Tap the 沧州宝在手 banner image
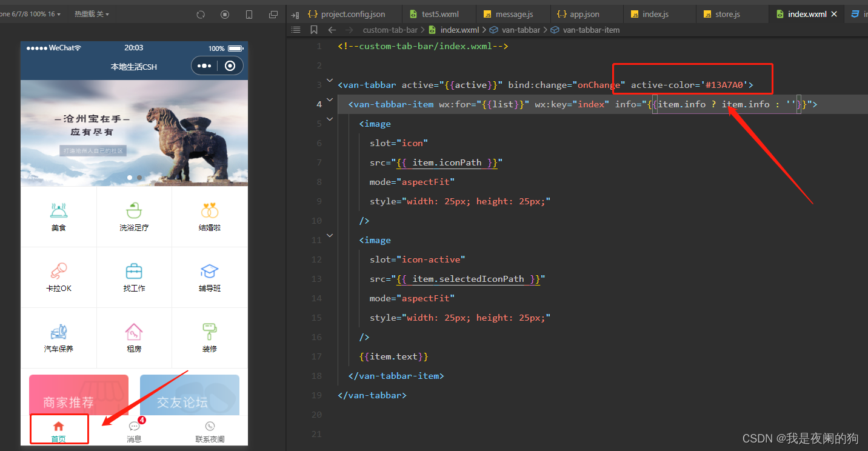 point(134,133)
